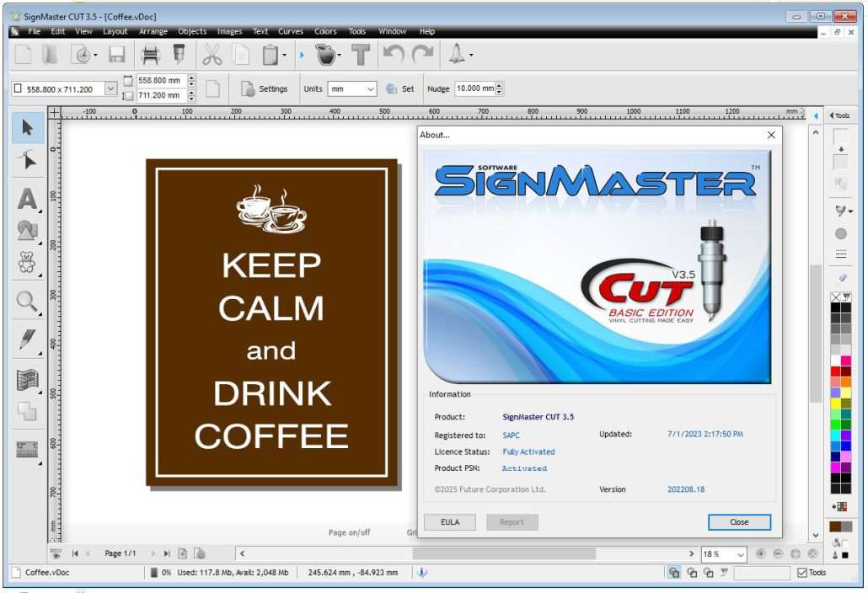
Task: Toggle Page on/off below the canvas
Action: tap(351, 532)
